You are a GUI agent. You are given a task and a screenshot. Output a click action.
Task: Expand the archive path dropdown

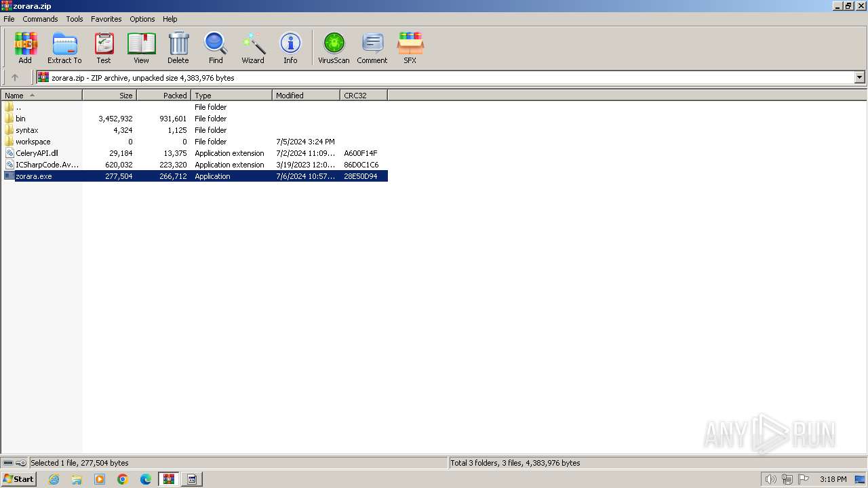859,77
